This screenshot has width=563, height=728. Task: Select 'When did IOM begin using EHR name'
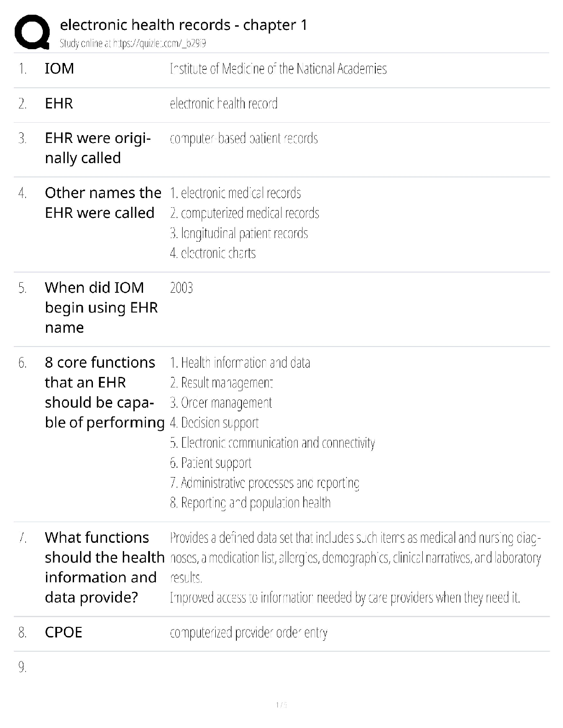[101, 307]
